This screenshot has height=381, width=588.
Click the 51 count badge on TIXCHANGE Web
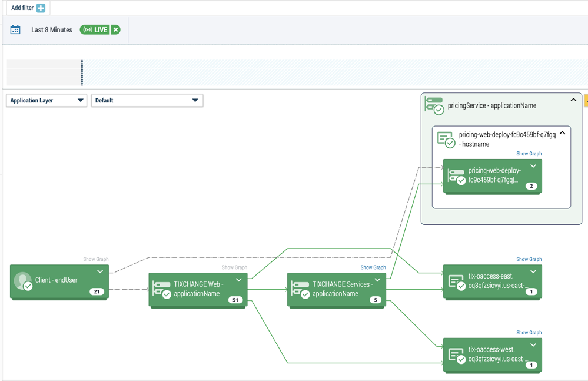pos(236,300)
